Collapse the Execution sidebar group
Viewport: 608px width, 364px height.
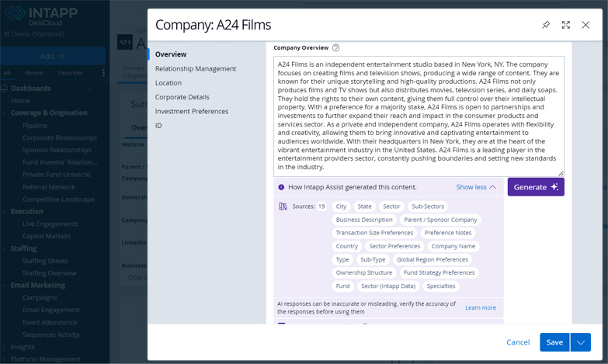[4, 212]
